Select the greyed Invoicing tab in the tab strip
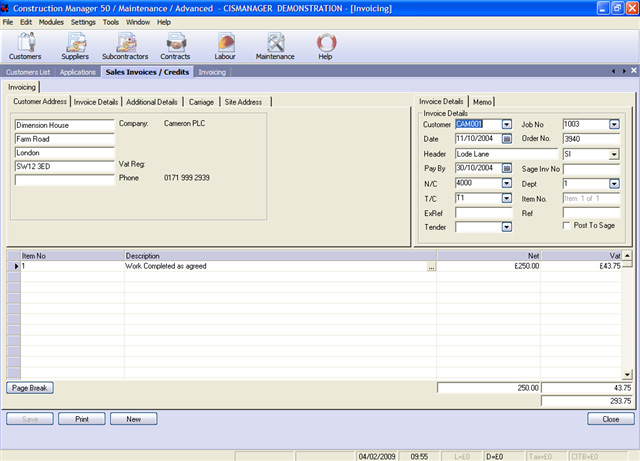Screen dimensions: 640x461 tap(212, 72)
